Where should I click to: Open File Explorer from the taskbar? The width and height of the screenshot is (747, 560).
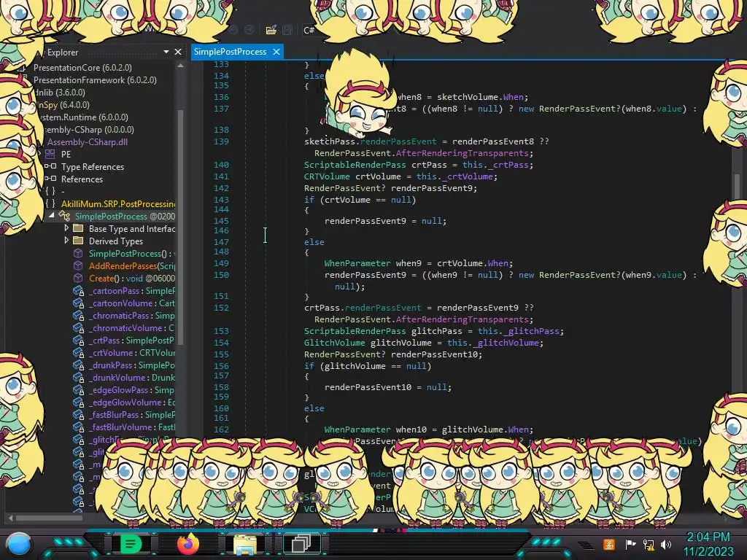pyautogui.click(x=245, y=544)
